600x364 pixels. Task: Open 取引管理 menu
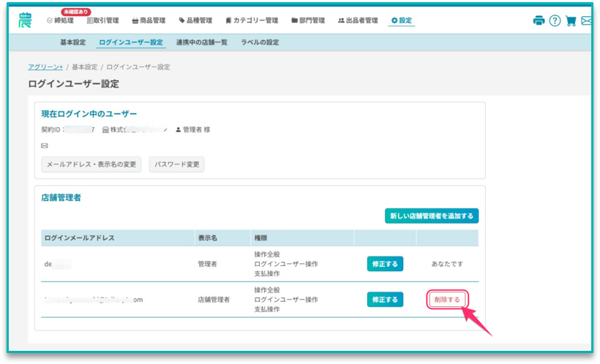(x=103, y=20)
